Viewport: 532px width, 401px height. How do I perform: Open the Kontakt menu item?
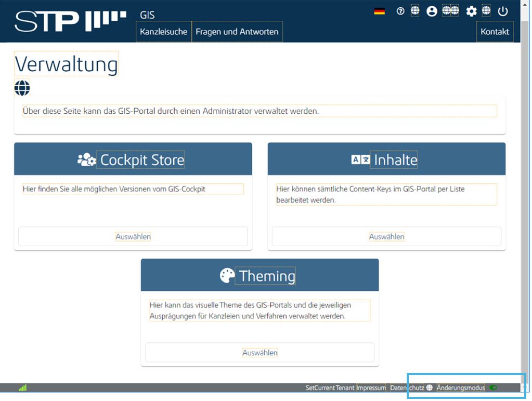[x=495, y=31]
